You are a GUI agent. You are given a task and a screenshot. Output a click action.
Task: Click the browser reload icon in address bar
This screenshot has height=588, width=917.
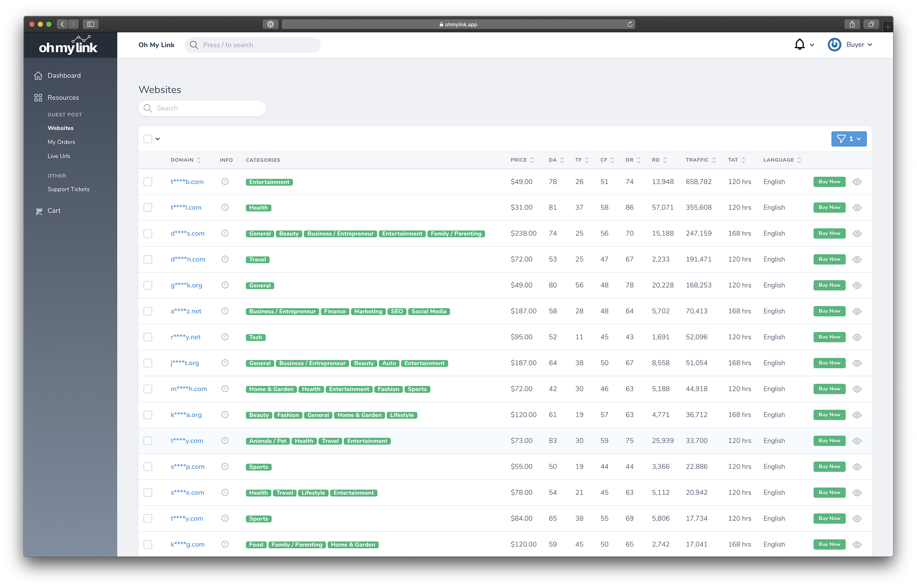pyautogui.click(x=630, y=25)
